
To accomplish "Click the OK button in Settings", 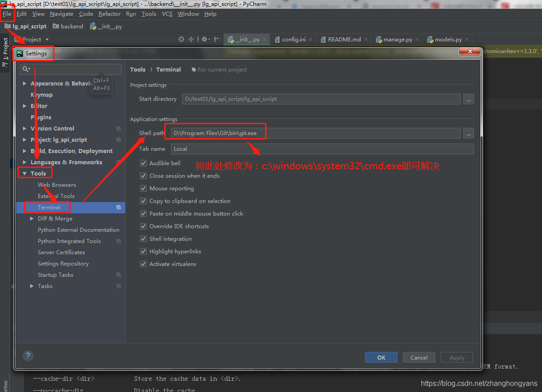I will click(x=381, y=357).
